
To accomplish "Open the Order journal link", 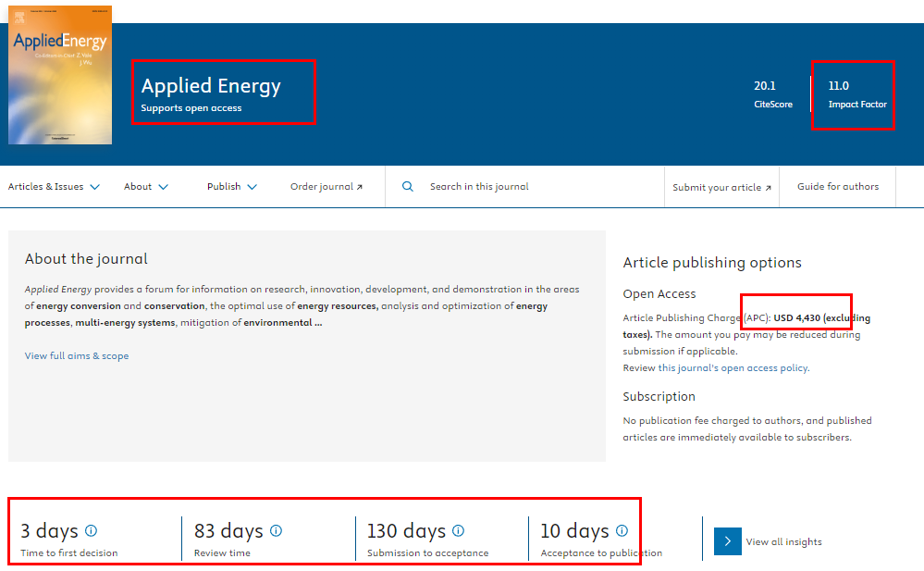I will (326, 187).
